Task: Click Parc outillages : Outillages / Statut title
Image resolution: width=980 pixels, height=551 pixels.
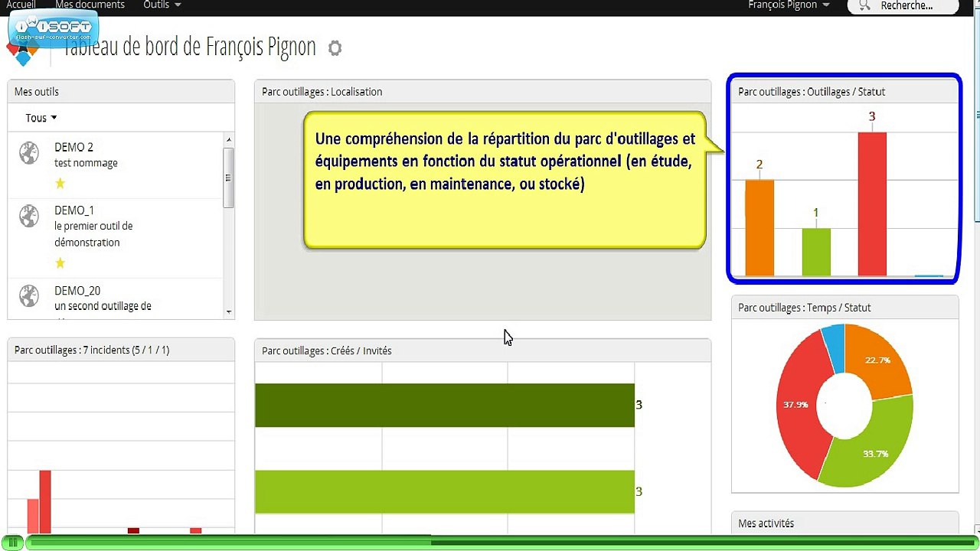Action: 812,92
